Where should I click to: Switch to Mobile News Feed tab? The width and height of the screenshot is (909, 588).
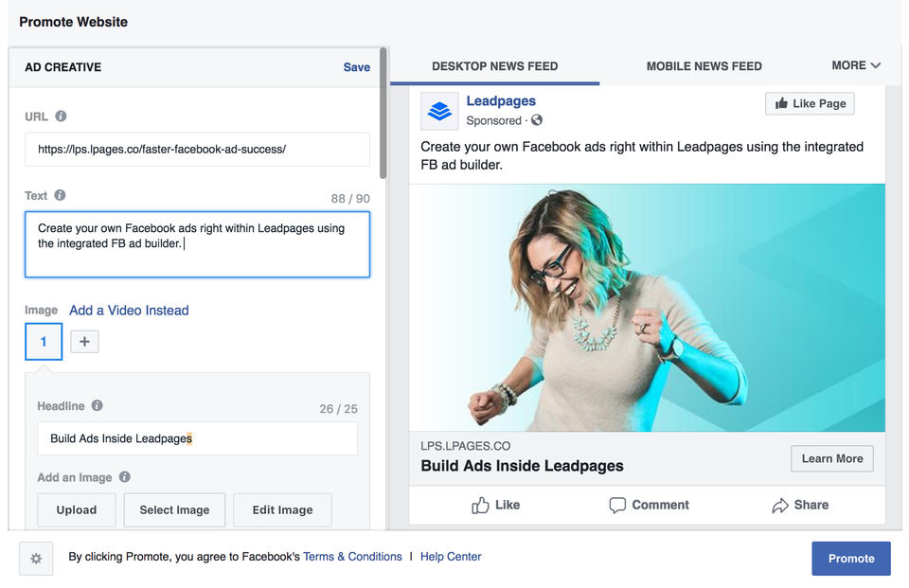point(704,66)
